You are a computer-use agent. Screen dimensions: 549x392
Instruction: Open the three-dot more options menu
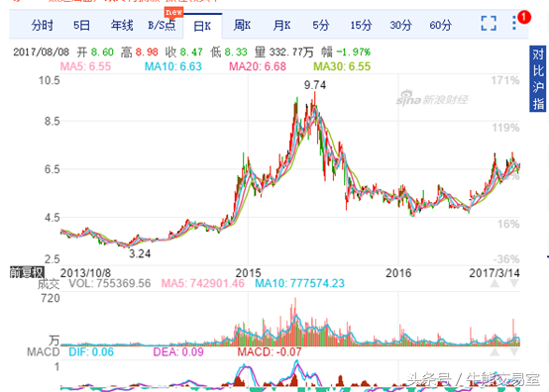click(x=514, y=23)
